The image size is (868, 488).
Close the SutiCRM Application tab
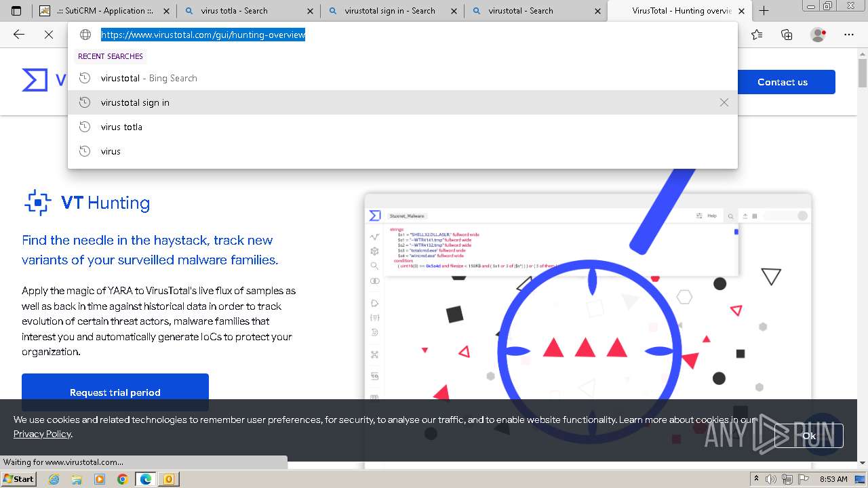[x=166, y=11]
